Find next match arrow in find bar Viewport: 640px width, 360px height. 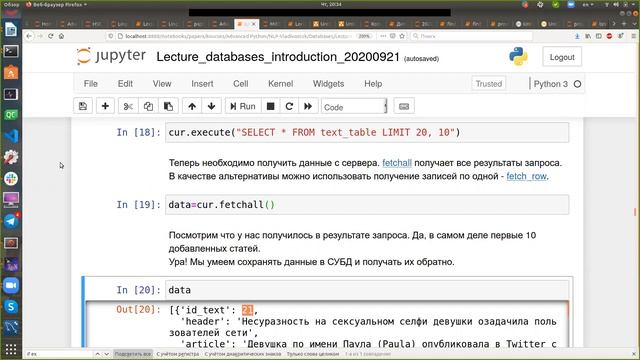tap(107, 354)
